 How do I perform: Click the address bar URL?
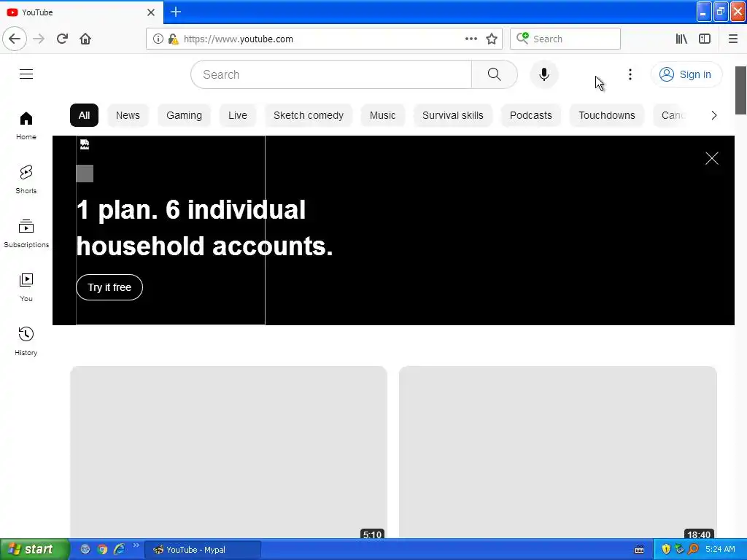click(239, 39)
